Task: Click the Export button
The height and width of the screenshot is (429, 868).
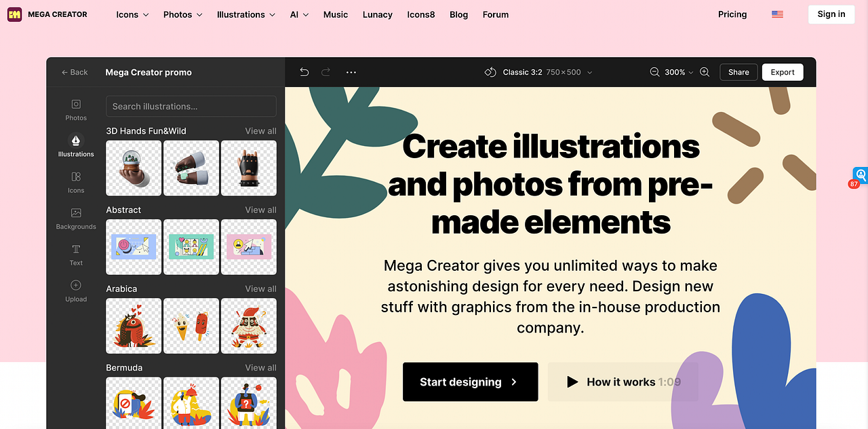Action: pos(783,72)
